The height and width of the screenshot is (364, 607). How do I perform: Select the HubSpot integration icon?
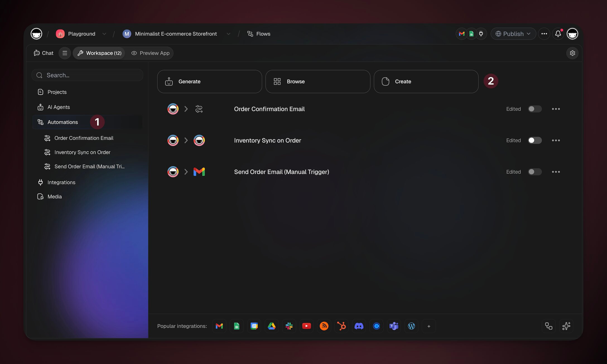[341, 326]
